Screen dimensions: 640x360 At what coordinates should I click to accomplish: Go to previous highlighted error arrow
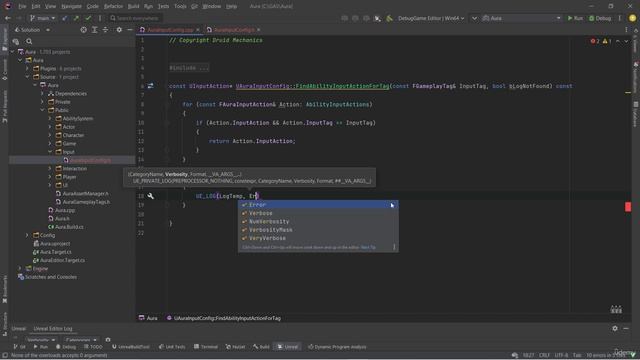coord(618,41)
